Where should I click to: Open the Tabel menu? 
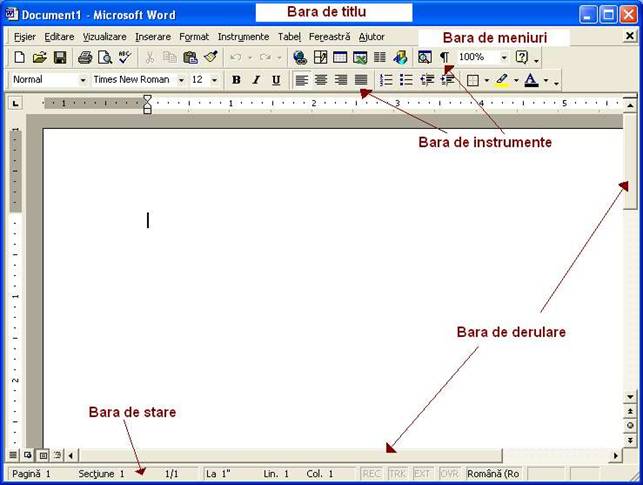click(x=289, y=37)
